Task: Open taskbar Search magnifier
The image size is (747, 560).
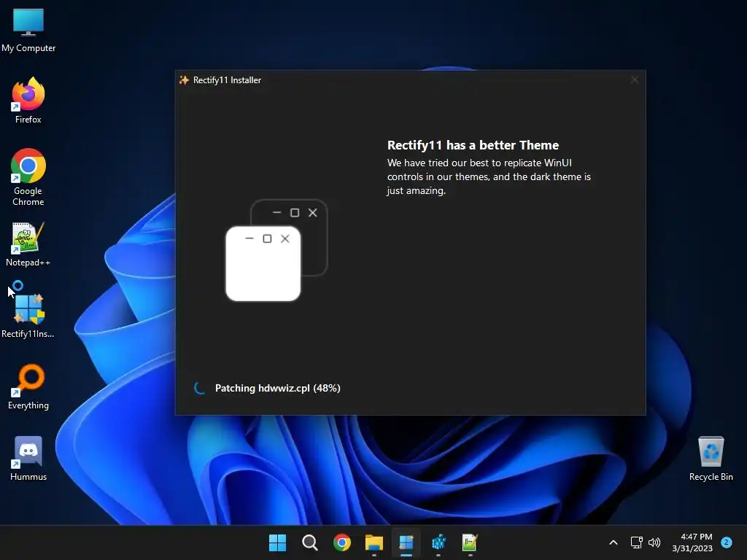Action: pos(309,542)
